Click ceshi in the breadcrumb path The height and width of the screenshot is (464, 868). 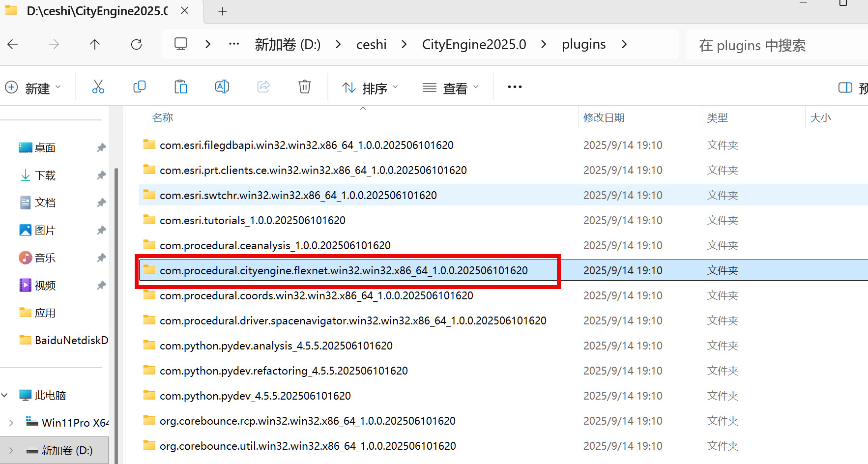point(371,45)
